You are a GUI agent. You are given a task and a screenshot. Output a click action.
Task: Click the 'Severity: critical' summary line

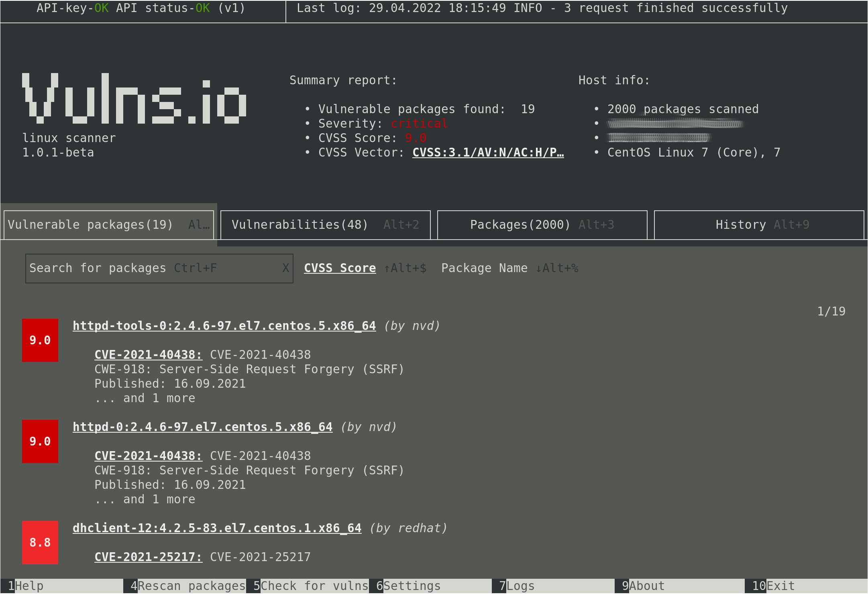pyautogui.click(x=383, y=124)
